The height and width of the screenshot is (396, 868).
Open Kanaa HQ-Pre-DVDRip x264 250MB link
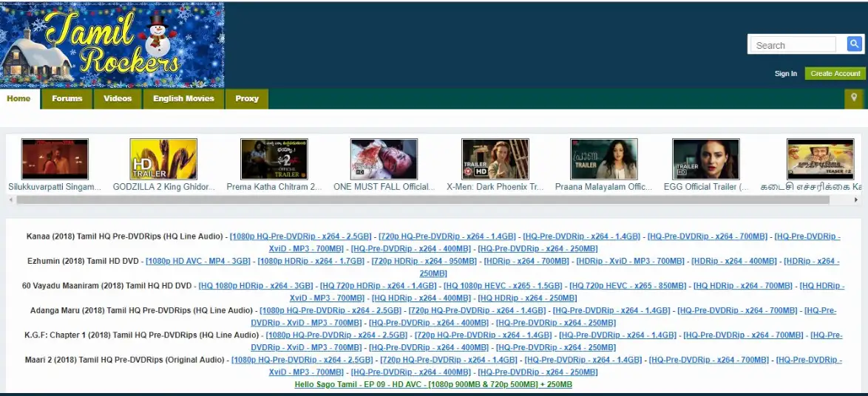click(538, 249)
